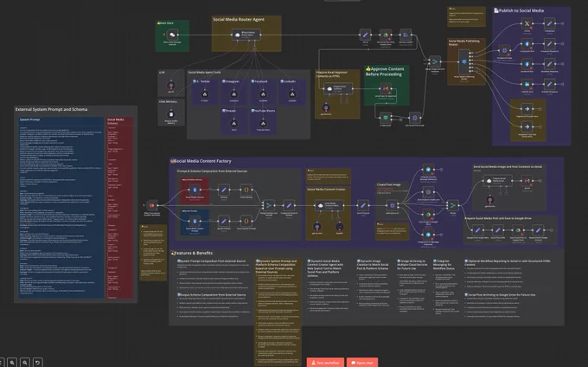Screen dimensions: 588x367
Task: Open the Social Media Content Creator agent node
Action: coord(329,205)
